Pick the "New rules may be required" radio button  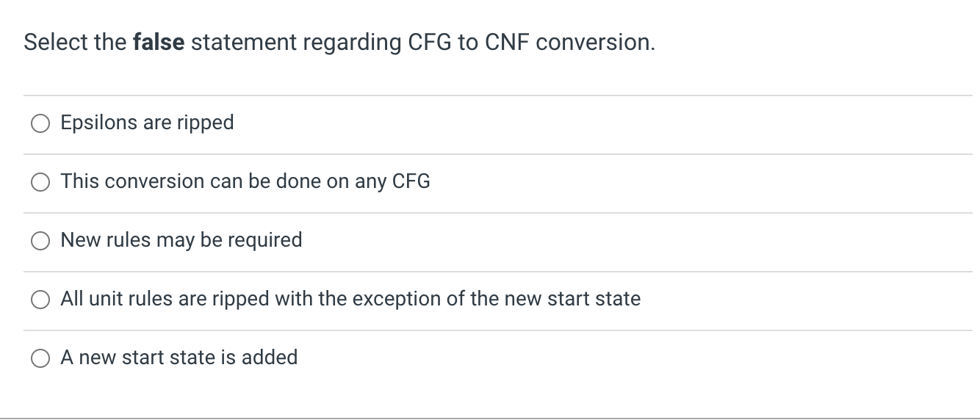40,241
